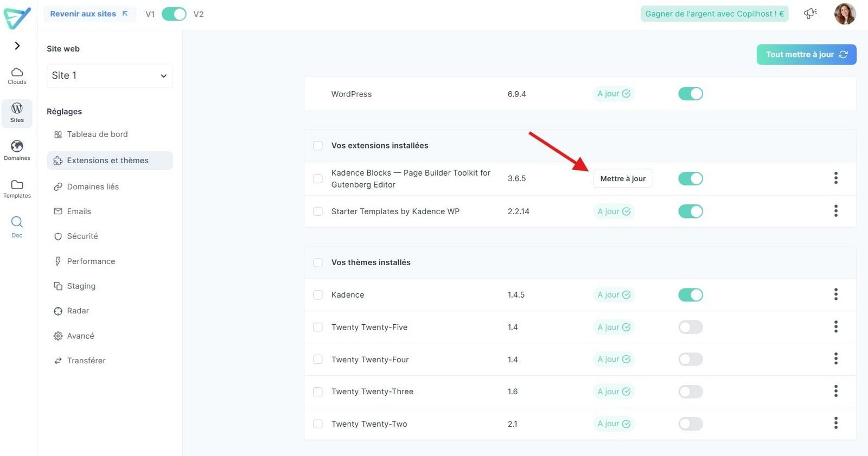Screen dimensions: 868x456
Task: Open Sécurité menu item
Action: (x=110, y=236)
